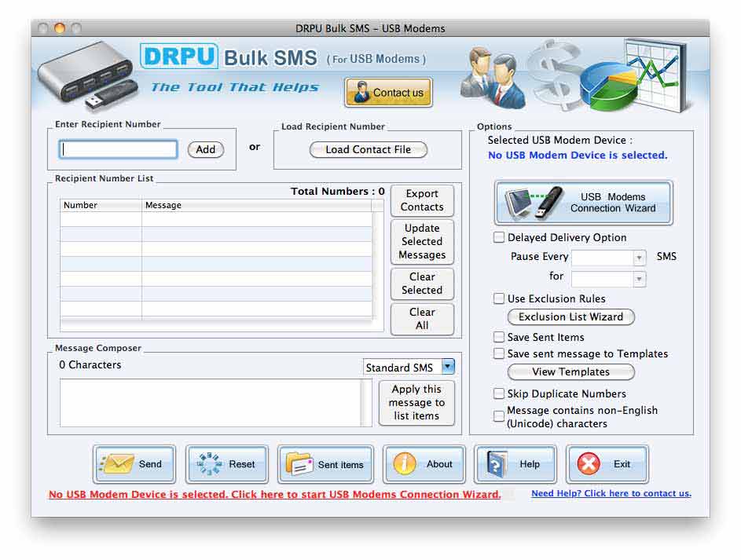Image resolution: width=741 pixels, height=560 pixels.
Task: Click the Clear Selected button
Action: (422, 284)
